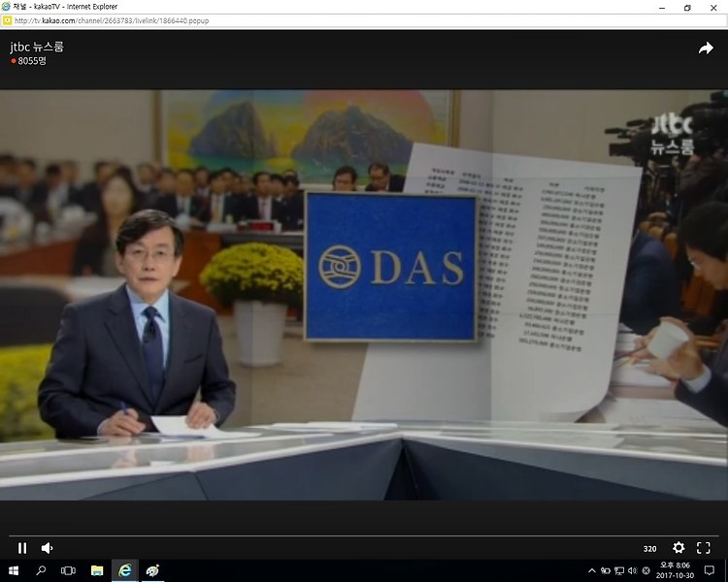Screen dimensions: 728x582
Task: Select Internet Explorer taskbar icon
Action: click(124, 571)
